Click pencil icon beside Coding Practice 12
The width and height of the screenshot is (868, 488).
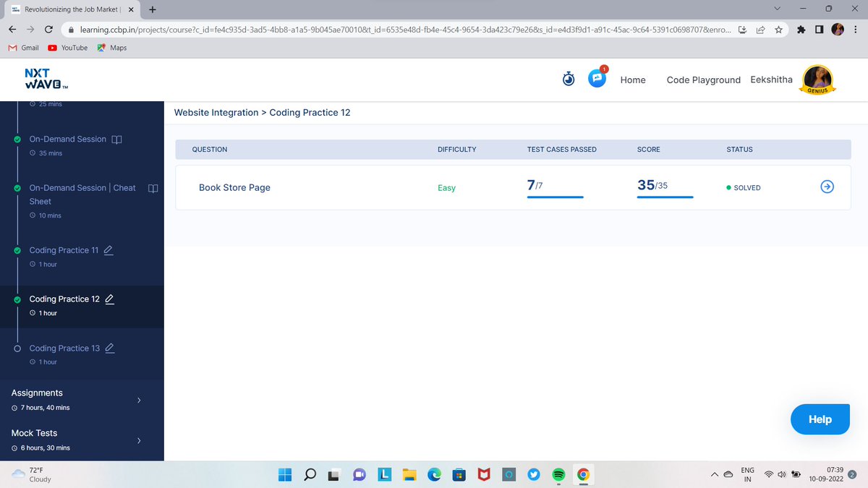[110, 299]
